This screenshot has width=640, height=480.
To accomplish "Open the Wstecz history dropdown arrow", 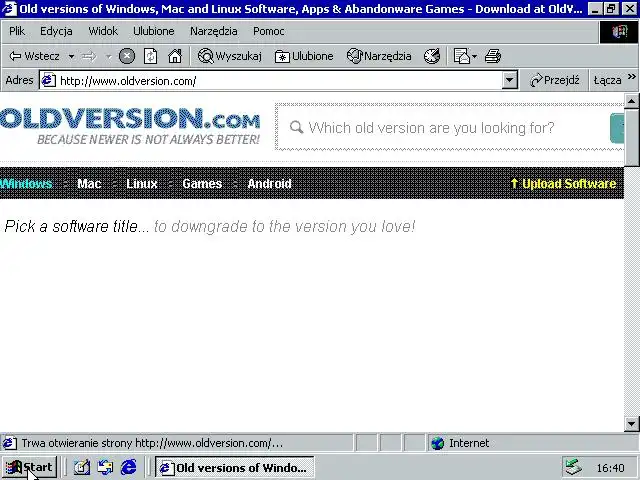I will click(71, 56).
